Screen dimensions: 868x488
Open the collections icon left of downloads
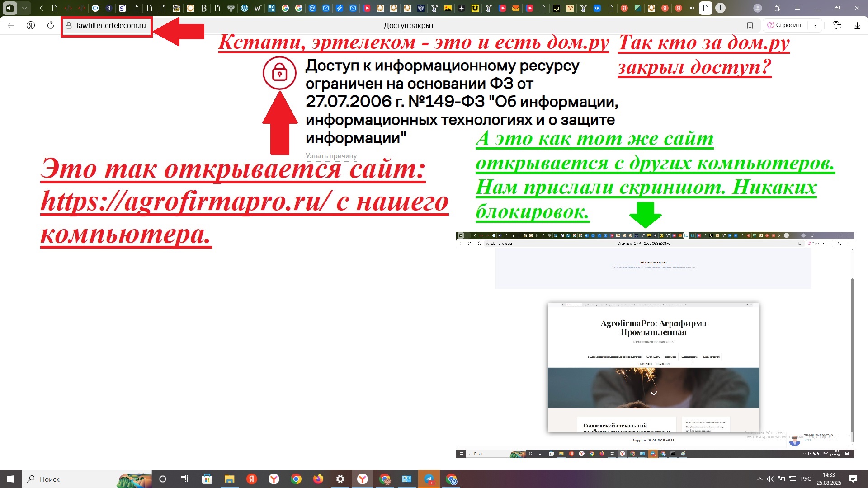point(837,25)
